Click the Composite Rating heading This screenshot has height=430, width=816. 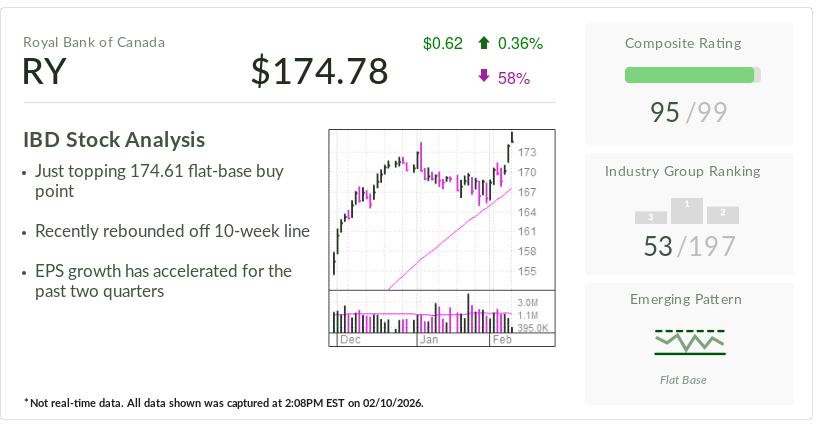click(683, 43)
